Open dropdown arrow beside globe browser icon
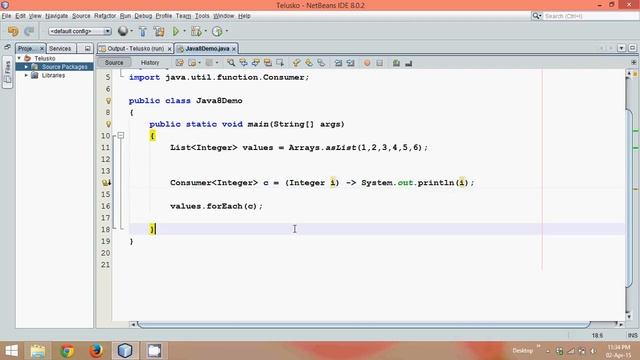The width and height of the screenshot is (640, 360). [x=131, y=31]
